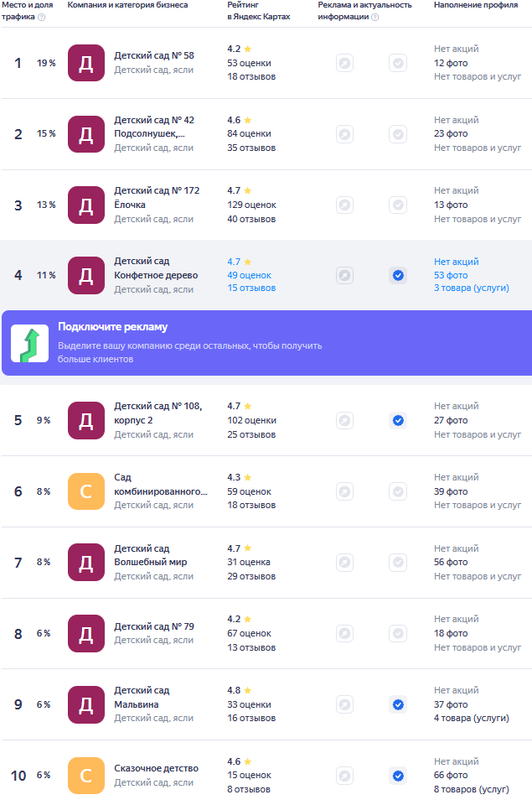Click '129 оценок' in the Ёлочка row
Screen dimensions: 532x805
tap(252, 205)
